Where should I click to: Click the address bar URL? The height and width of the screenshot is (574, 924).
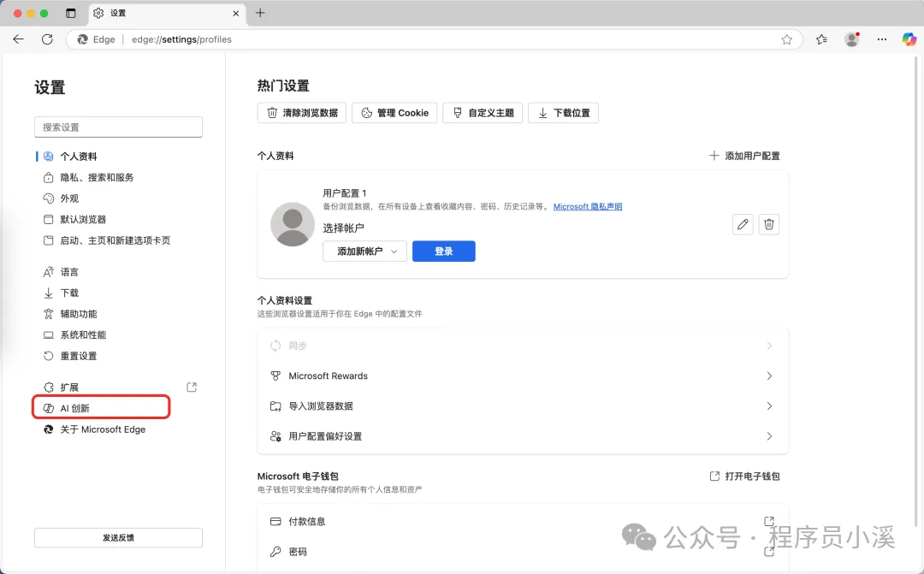point(181,39)
